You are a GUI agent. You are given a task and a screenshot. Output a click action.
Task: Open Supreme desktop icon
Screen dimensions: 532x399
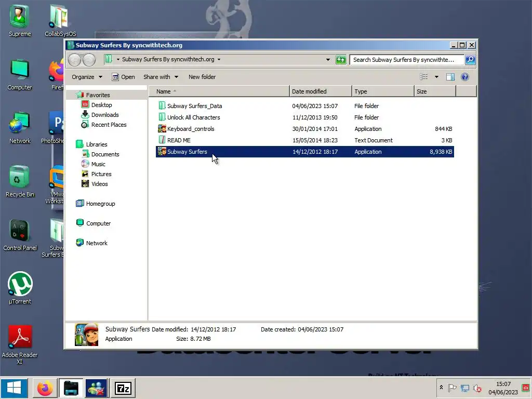click(20, 21)
